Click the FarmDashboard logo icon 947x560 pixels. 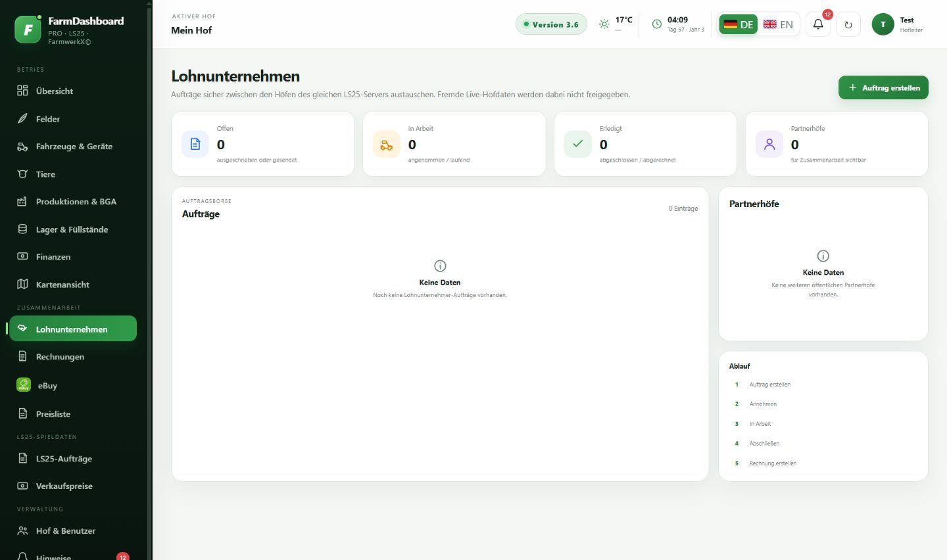(x=28, y=30)
